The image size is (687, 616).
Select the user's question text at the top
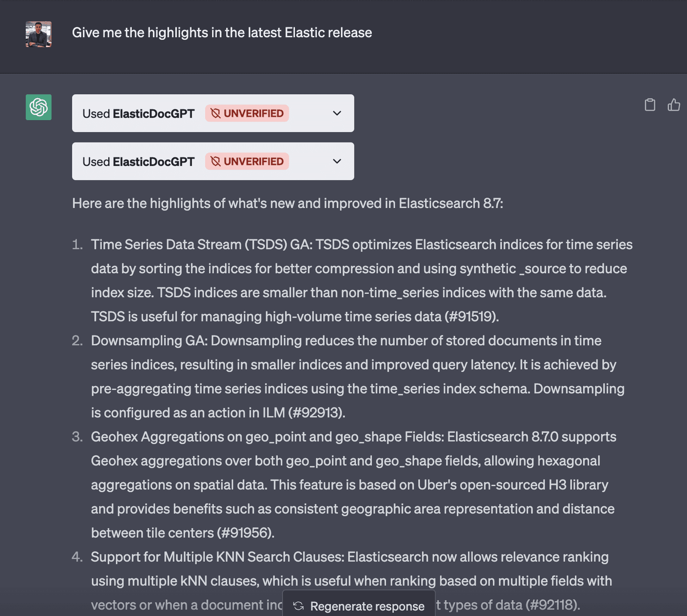(x=222, y=32)
